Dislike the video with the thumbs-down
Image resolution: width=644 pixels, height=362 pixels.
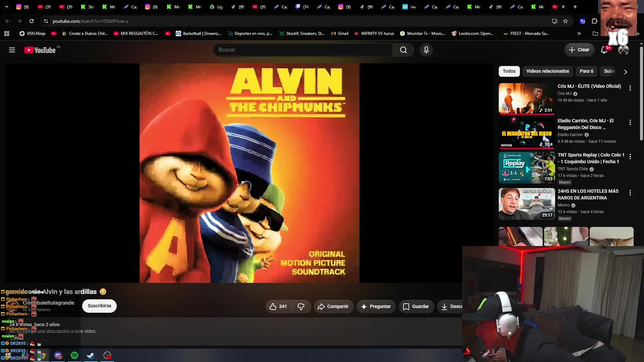[301, 306]
